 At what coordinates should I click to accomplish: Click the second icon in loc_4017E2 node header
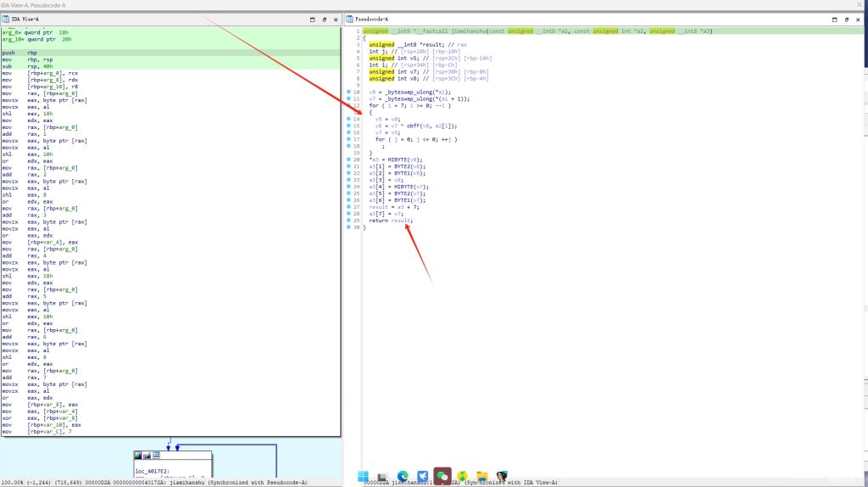[x=147, y=456]
